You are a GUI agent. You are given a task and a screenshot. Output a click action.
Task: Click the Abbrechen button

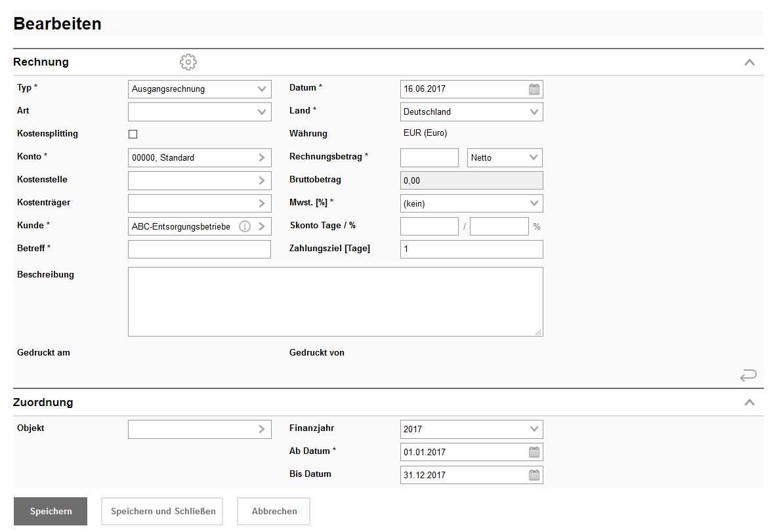tap(274, 511)
